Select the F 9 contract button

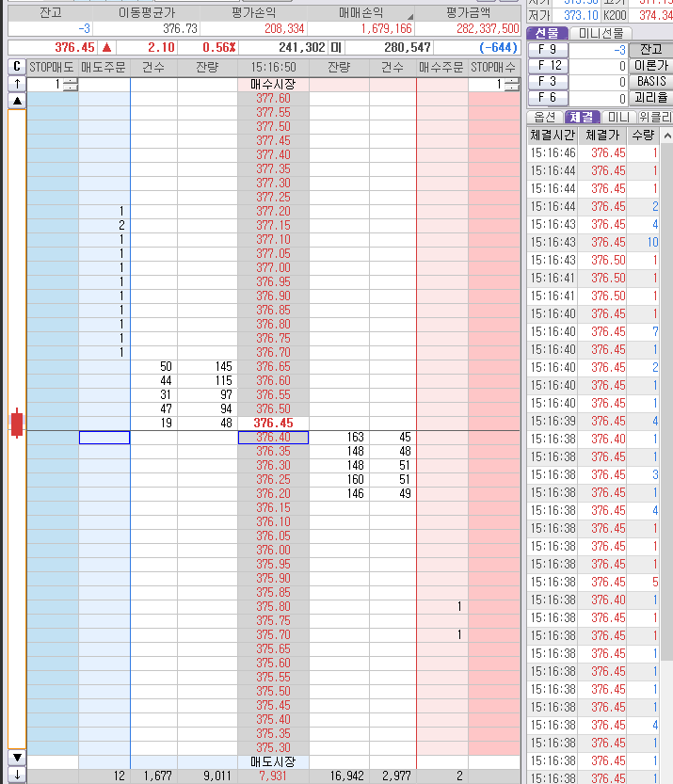pyautogui.click(x=548, y=50)
